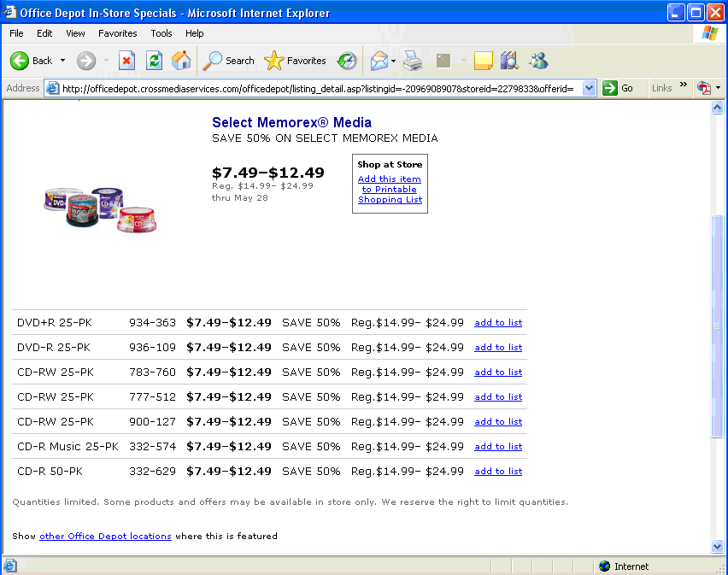728x575 pixels.
Task: Refresh the page with the Refresh icon
Action: (x=154, y=61)
